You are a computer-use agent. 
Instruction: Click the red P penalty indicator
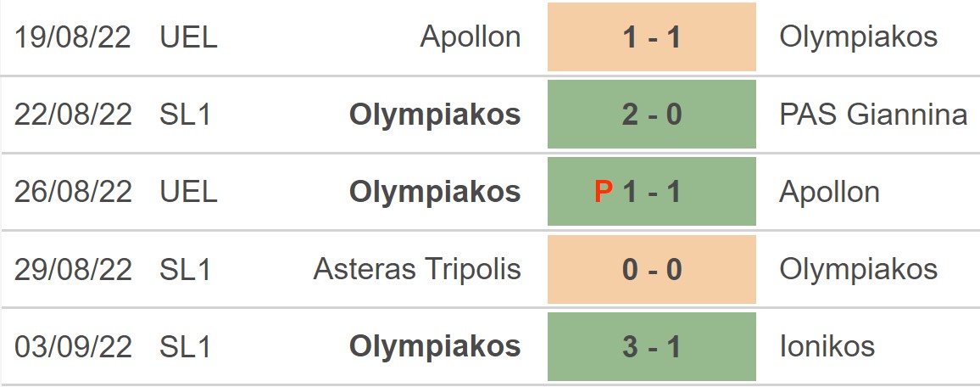click(x=603, y=192)
